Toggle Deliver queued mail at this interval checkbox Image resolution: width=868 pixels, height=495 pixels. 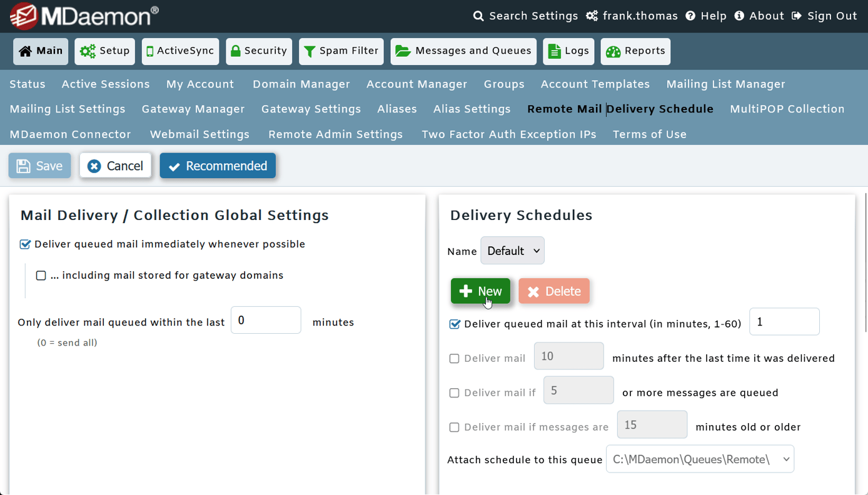[x=455, y=324]
